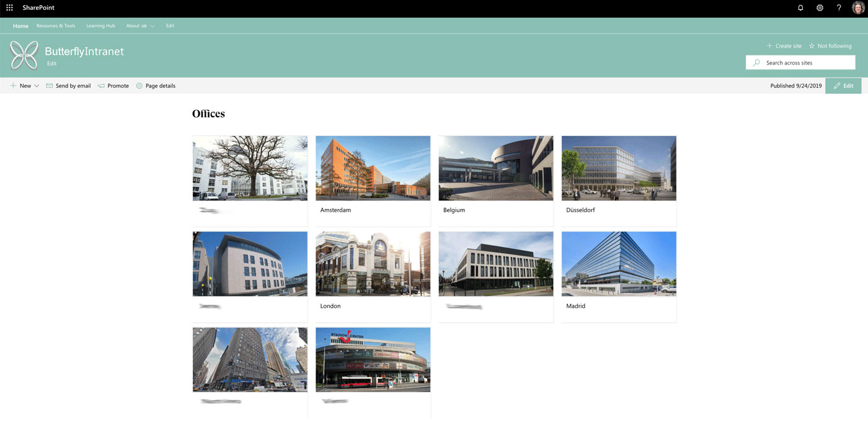The width and height of the screenshot is (868, 422).
Task: Select the Home navigation item
Action: pyautogui.click(x=20, y=25)
